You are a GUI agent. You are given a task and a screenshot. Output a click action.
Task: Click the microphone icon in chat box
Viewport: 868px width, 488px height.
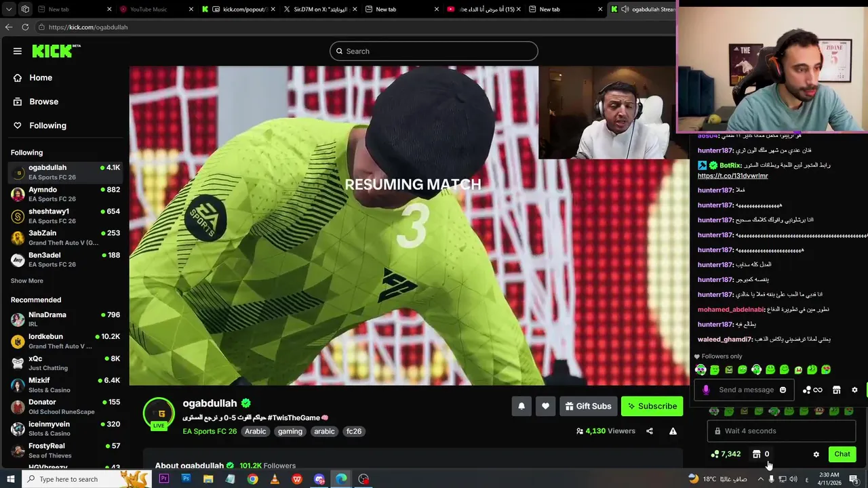[706, 390]
